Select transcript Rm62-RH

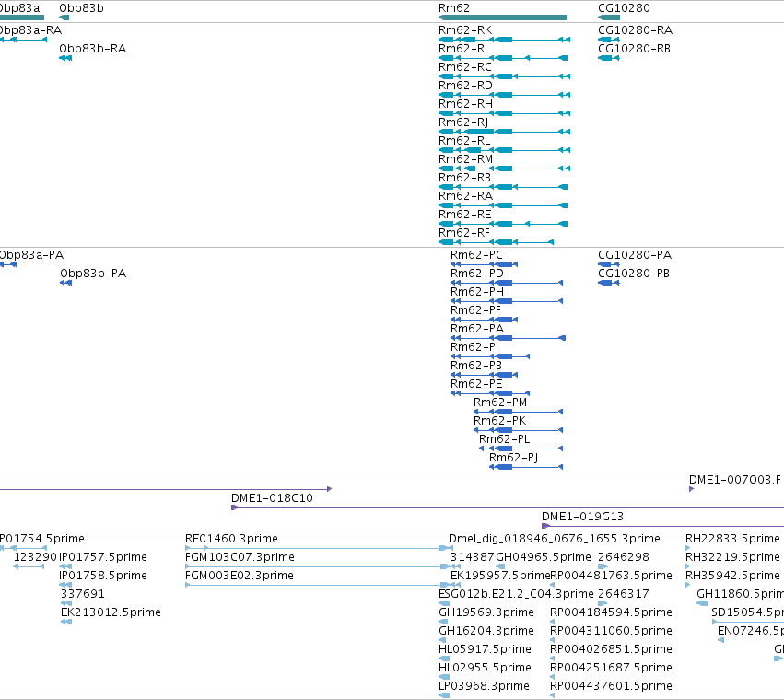[505, 113]
